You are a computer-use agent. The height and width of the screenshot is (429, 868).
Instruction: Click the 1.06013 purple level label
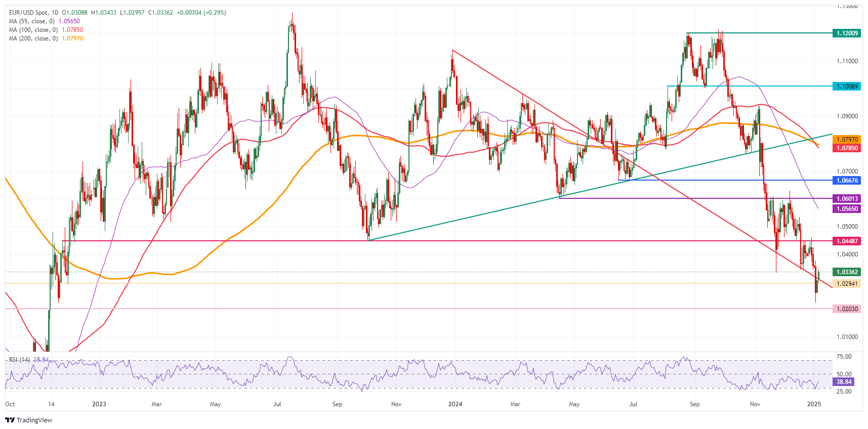[847, 199]
